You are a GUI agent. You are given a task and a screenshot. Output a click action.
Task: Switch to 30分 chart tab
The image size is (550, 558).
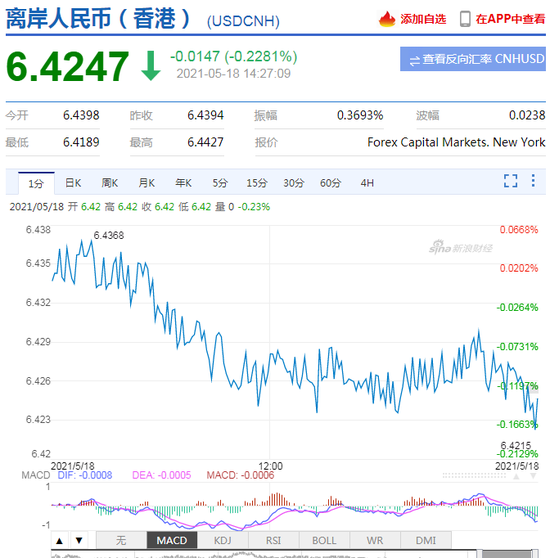coord(293,183)
